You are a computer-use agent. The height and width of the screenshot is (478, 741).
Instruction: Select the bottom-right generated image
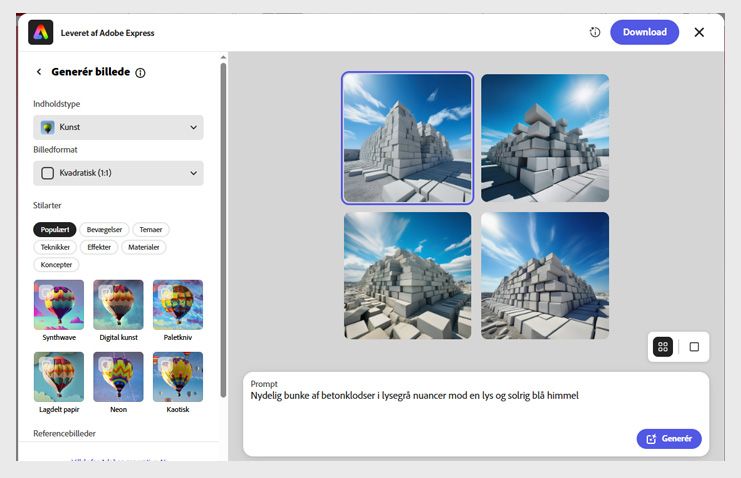545,276
